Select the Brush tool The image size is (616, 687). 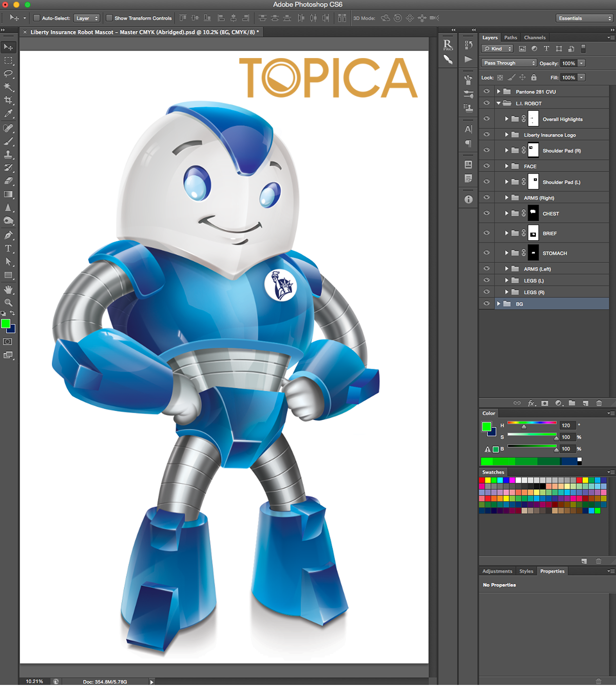click(x=8, y=141)
